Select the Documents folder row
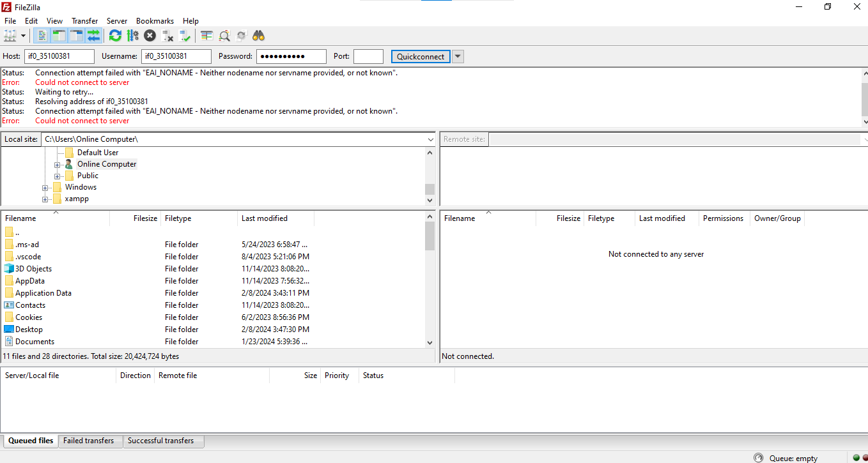The height and width of the screenshot is (463, 868). coord(213,342)
